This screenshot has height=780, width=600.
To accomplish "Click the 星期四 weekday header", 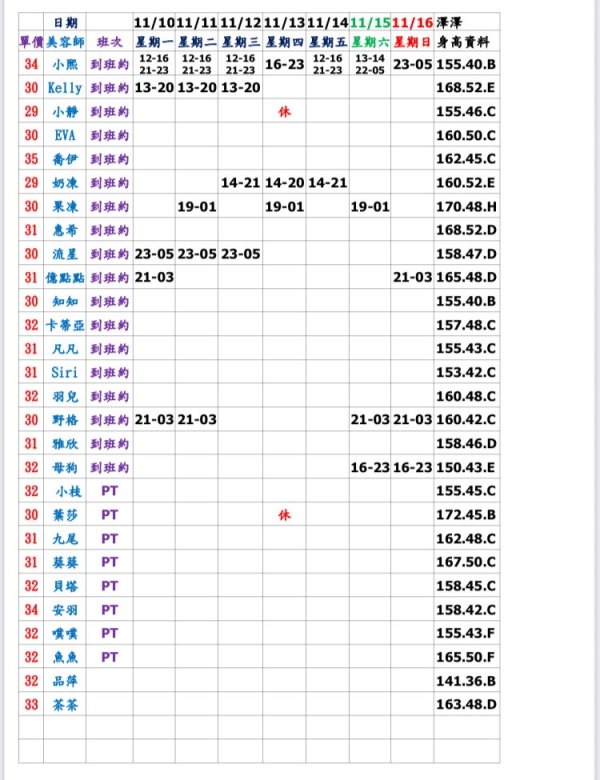I will pos(284,42).
